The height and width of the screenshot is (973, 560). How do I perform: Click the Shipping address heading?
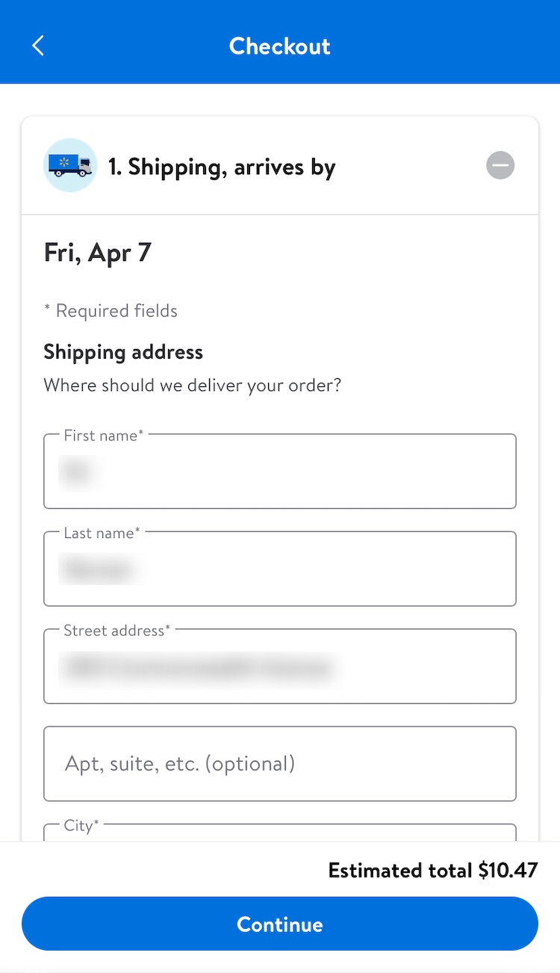(123, 352)
